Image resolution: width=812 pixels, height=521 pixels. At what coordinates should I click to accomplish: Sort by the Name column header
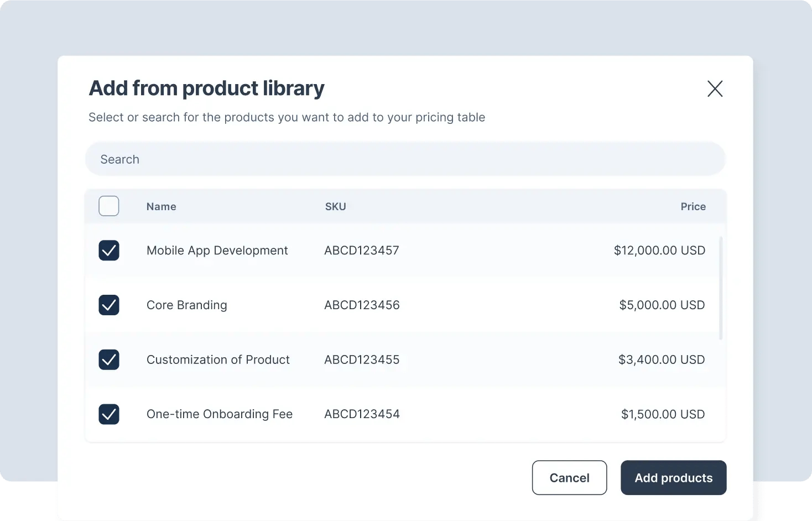(161, 207)
